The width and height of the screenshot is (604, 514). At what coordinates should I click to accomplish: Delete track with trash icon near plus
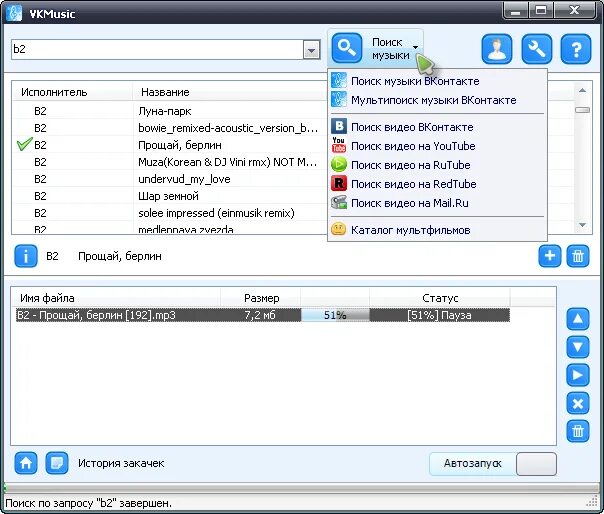[577, 256]
